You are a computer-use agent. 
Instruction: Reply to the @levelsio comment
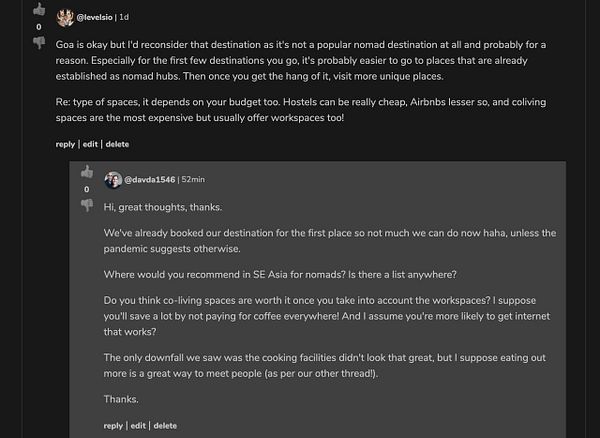click(65, 144)
